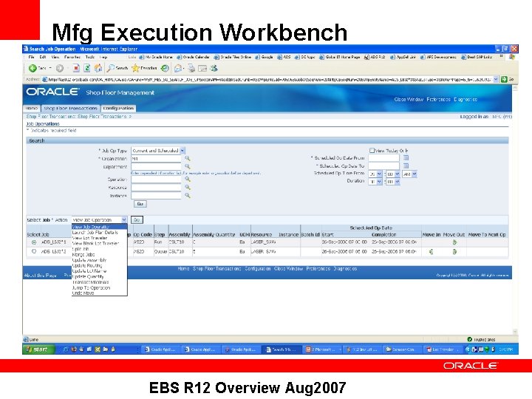
Task: Open the Back button history arrow
Action: [50, 69]
